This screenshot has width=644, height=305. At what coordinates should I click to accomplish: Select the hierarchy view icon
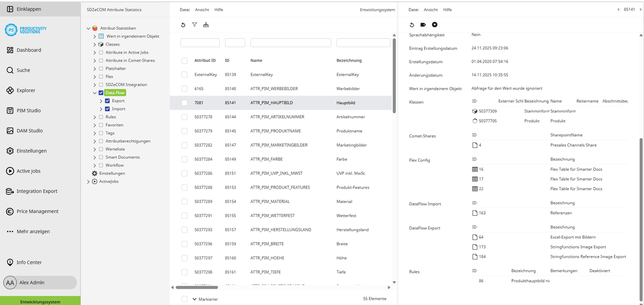(x=206, y=25)
